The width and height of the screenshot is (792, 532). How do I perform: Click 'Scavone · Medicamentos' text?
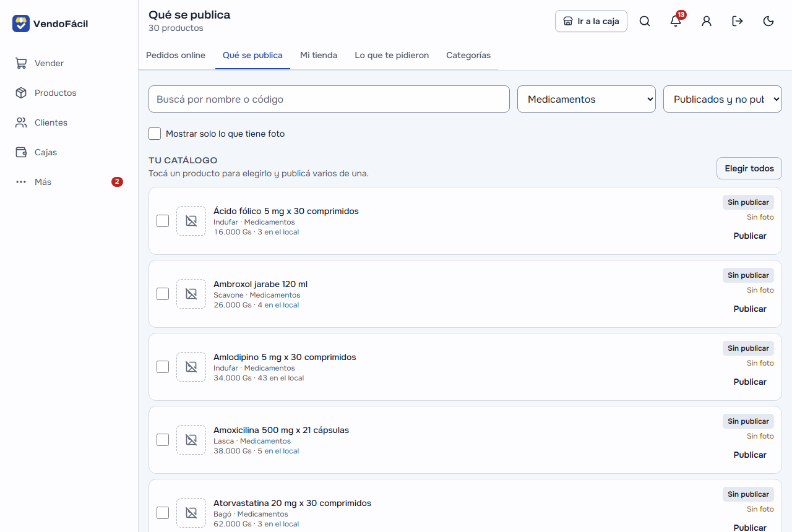[x=257, y=295]
